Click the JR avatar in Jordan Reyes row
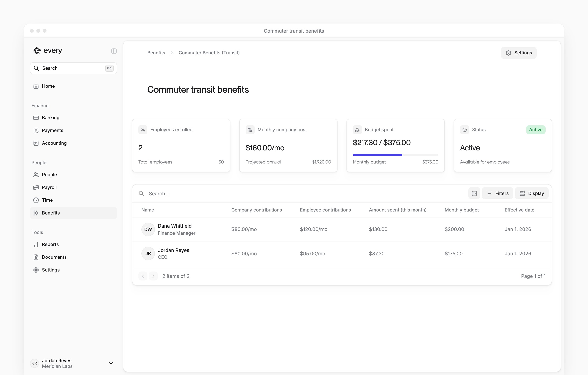Image resolution: width=588 pixels, height=375 pixels. tap(148, 253)
